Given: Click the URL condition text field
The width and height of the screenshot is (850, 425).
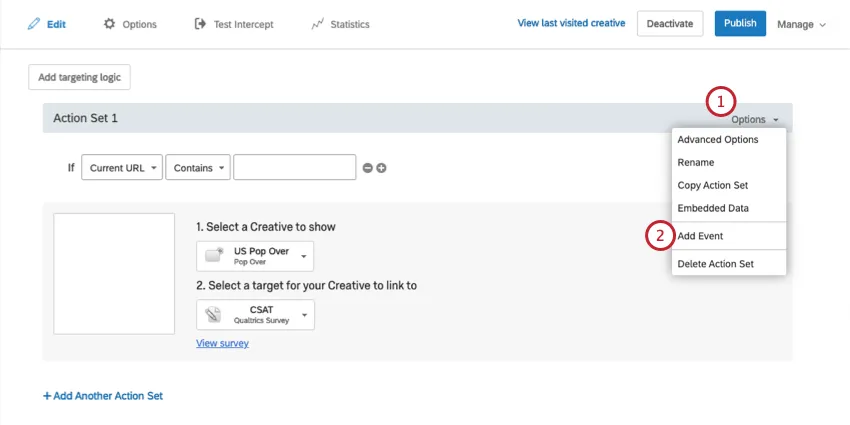Looking at the screenshot, I should [294, 168].
